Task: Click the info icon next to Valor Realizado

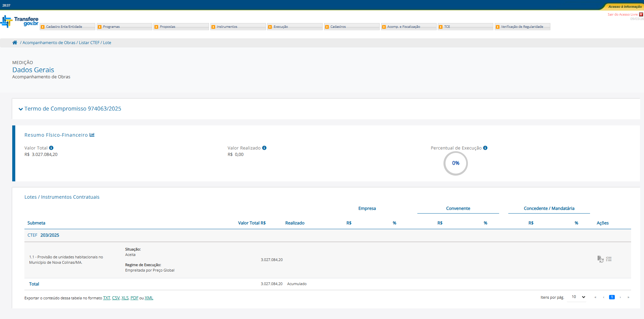Action: (264, 148)
